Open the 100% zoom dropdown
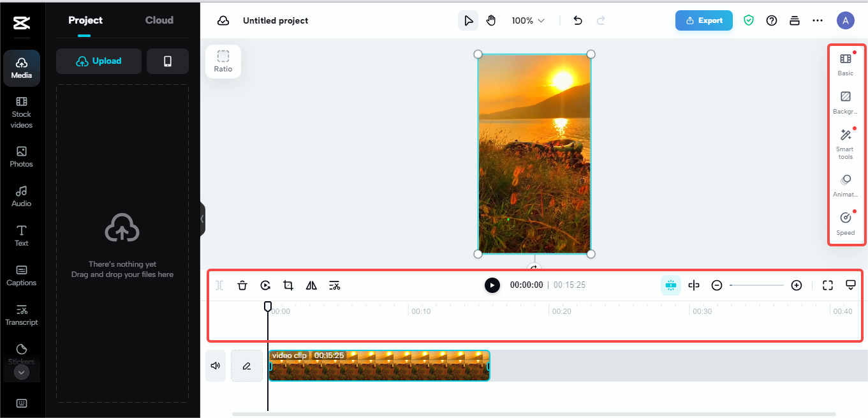 coord(528,20)
